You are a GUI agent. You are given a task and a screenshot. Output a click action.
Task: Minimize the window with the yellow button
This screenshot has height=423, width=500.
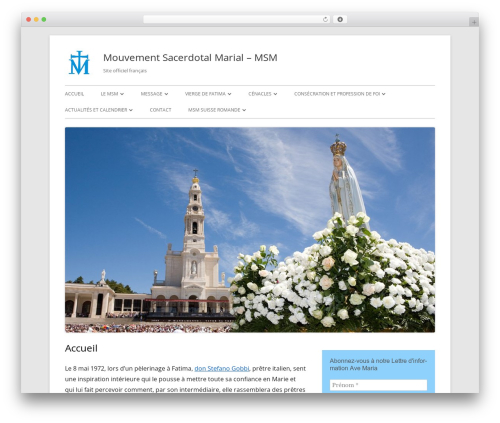[x=36, y=20]
